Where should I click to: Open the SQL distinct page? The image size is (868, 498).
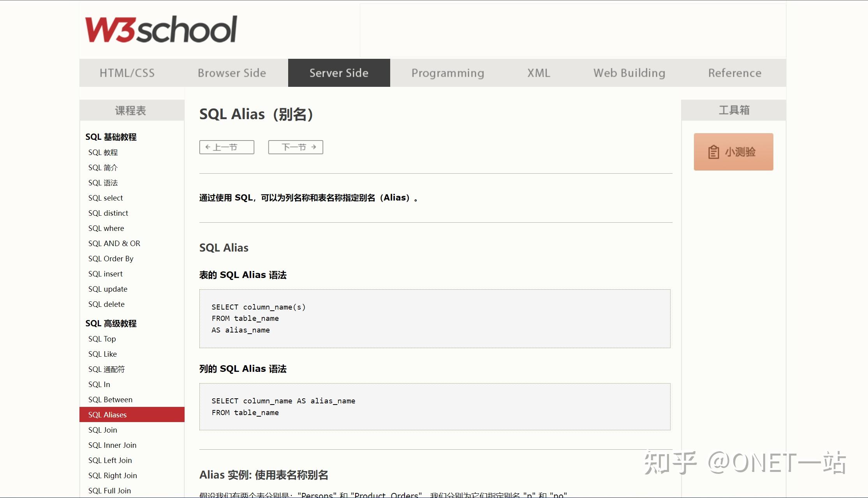coord(108,213)
